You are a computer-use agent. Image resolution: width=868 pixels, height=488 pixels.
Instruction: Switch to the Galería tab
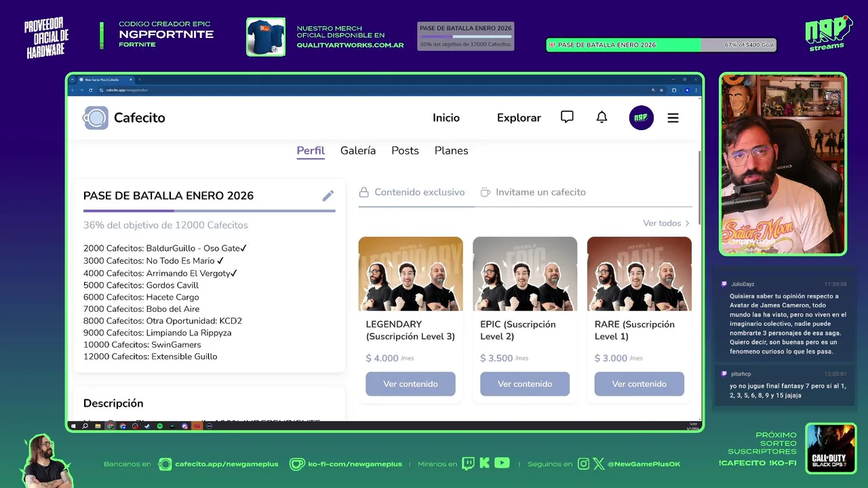click(x=358, y=150)
